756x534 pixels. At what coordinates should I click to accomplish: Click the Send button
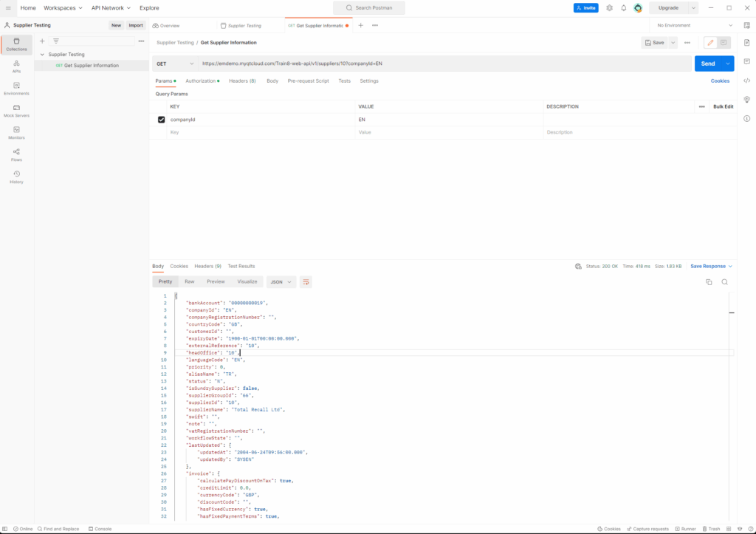pyautogui.click(x=707, y=64)
